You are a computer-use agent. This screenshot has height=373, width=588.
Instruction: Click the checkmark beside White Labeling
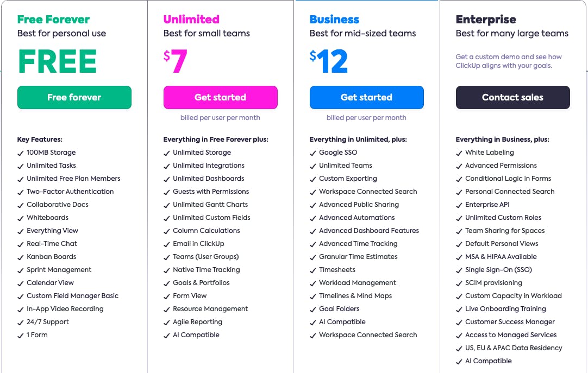tap(459, 153)
